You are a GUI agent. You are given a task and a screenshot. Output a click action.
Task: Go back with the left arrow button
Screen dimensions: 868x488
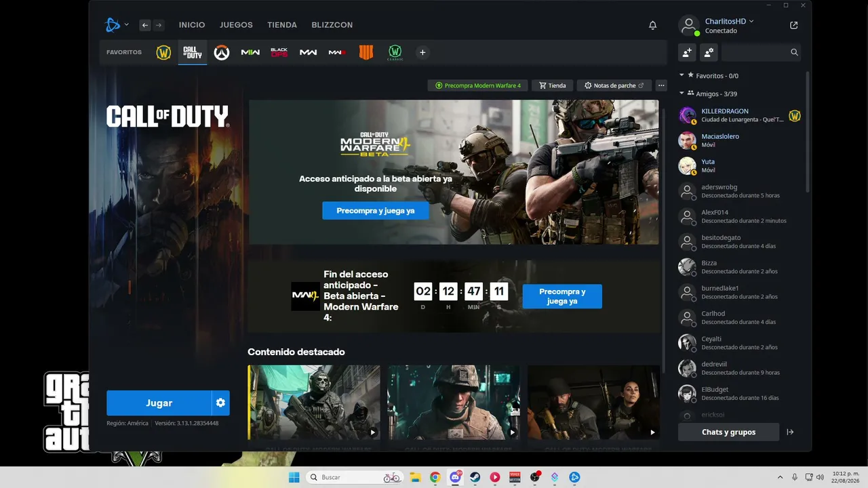click(145, 25)
